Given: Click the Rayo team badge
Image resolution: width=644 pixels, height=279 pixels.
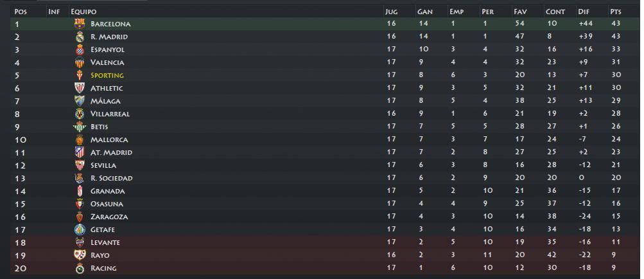Looking at the screenshot, I should (79, 255).
